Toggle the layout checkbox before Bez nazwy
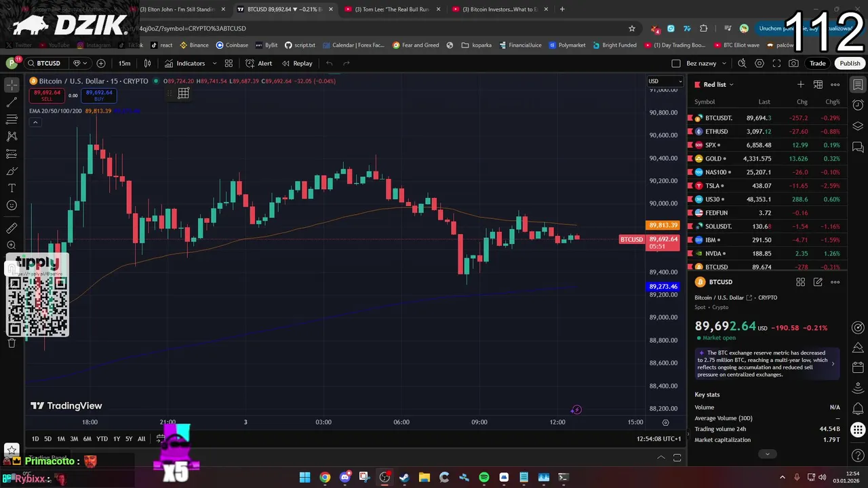The width and height of the screenshot is (868, 488). [675, 63]
